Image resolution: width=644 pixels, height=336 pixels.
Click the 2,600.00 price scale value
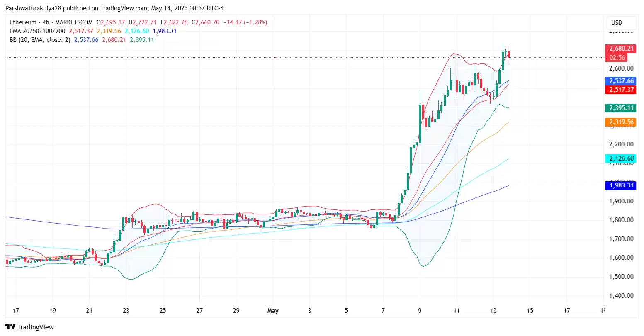click(x=622, y=68)
